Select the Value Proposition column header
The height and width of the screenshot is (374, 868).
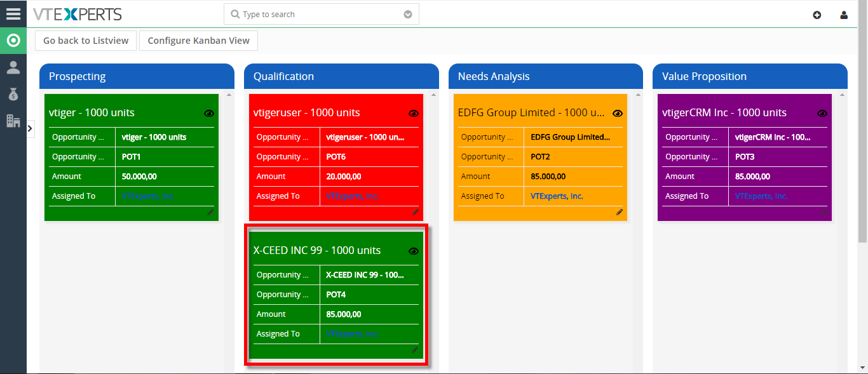point(750,76)
